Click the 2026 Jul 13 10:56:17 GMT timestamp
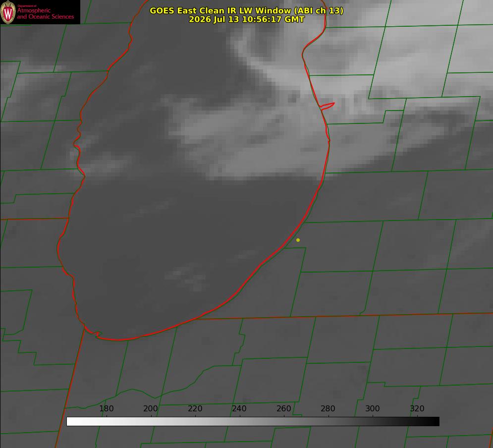 [x=247, y=19]
